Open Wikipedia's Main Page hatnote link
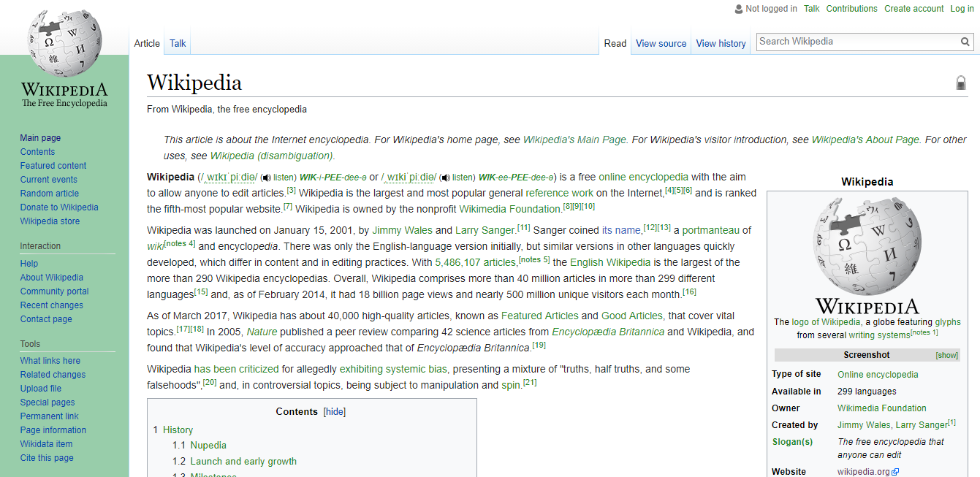This screenshot has height=477, width=980. coord(574,140)
